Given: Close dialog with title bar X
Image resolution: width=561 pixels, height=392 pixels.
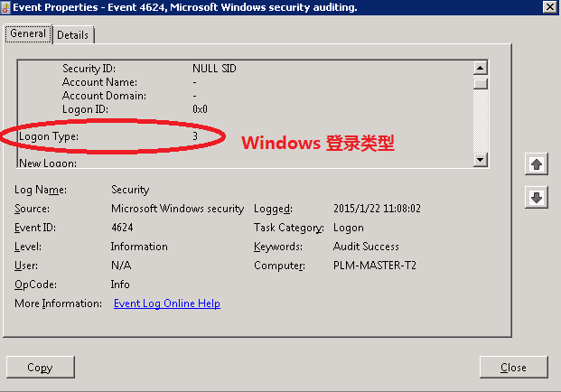Looking at the screenshot, I should point(549,7).
